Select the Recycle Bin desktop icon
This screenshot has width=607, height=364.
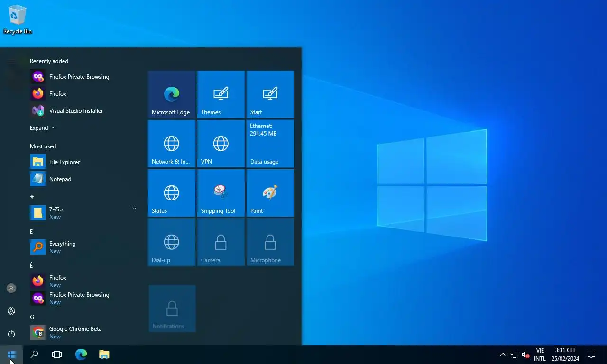18,20
